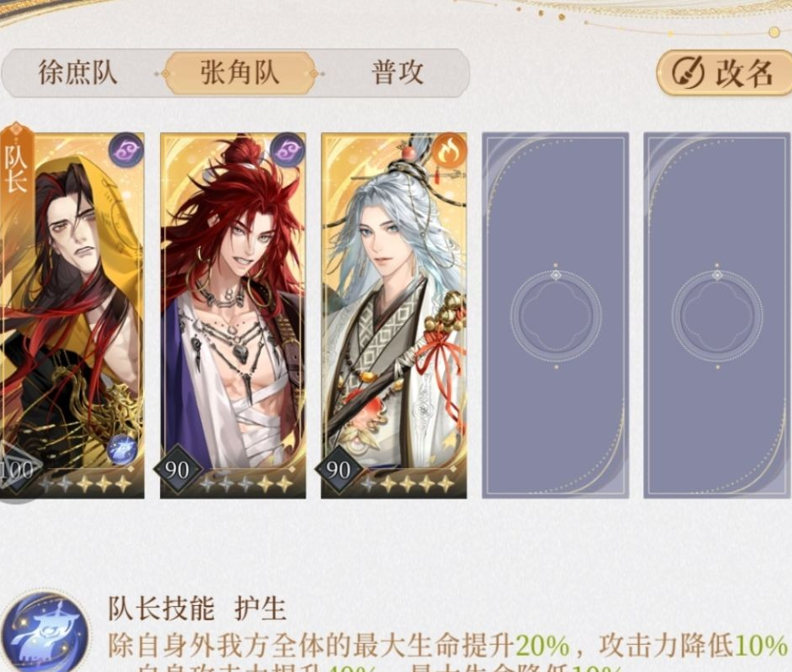
Task: Tap the fire element icon on silver-haired card
Action: coord(449,150)
